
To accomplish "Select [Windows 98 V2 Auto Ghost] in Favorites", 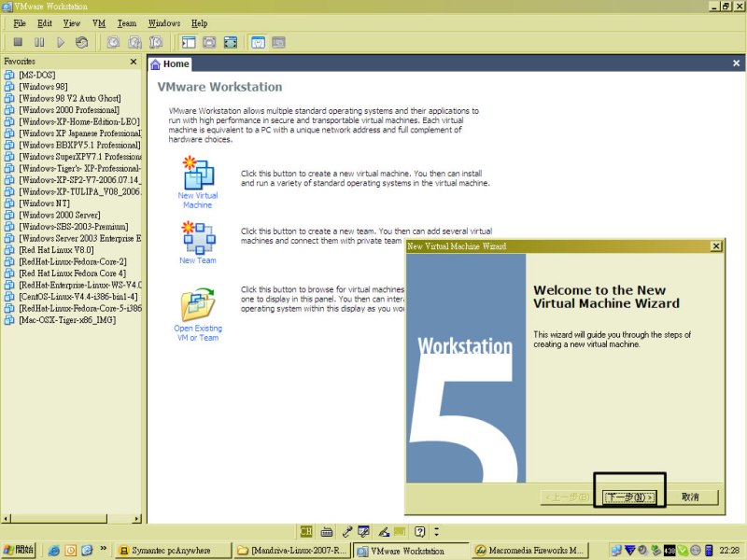I will click(x=69, y=99).
